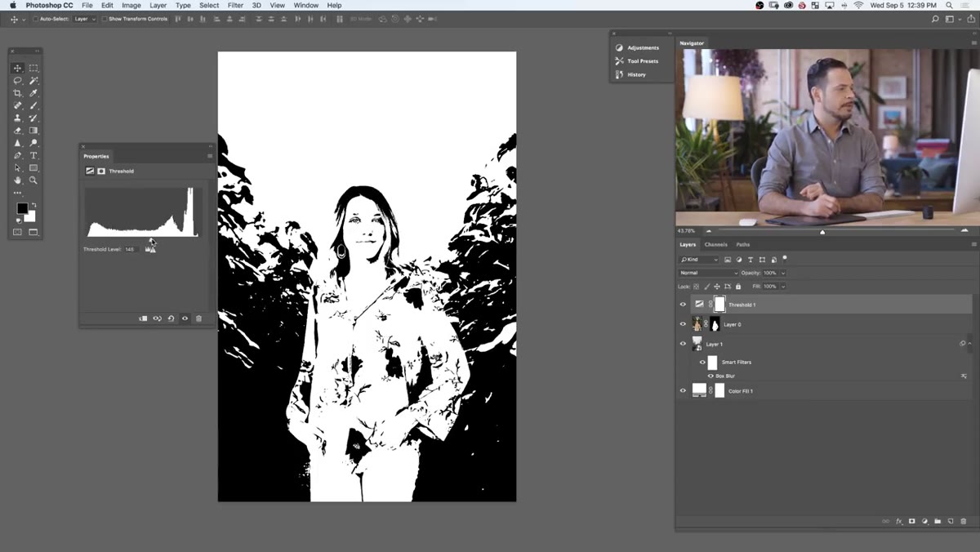
Task: Hide the Color Fill 1 layer
Action: click(x=684, y=390)
